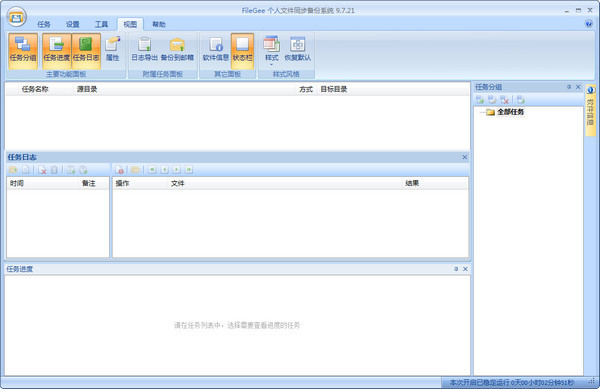Image resolution: width=600 pixels, height=389 pixels.
Task: Pin the 任务分组 side panel
Action: coord(569,87)
